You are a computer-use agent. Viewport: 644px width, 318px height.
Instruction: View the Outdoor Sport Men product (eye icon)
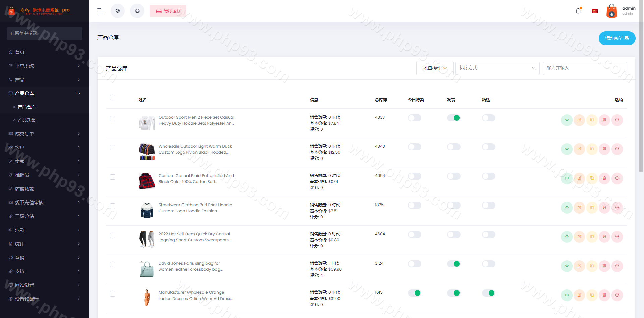pyautogui.click(x=567, y=120)
